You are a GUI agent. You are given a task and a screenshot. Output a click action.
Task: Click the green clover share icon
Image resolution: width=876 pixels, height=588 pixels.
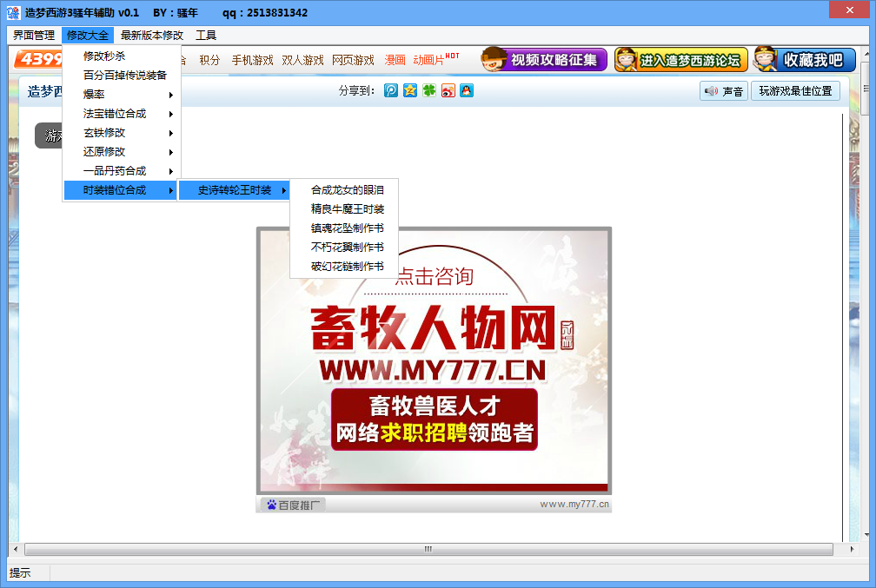pos(429,90)
